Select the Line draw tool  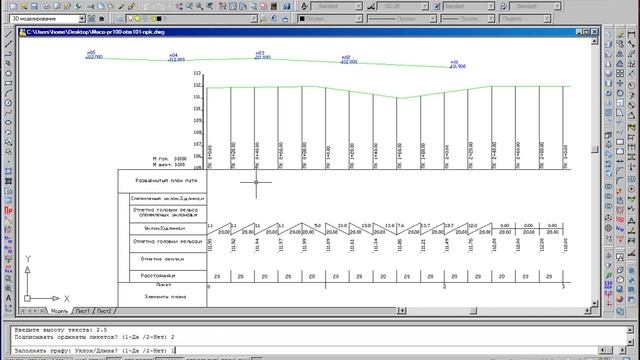point(8,34)
